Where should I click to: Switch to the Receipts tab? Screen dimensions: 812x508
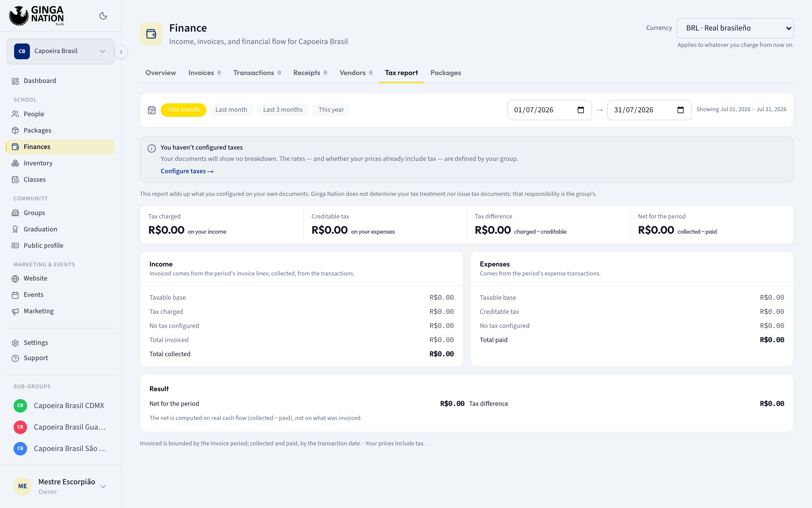click(x=310, y=73)
